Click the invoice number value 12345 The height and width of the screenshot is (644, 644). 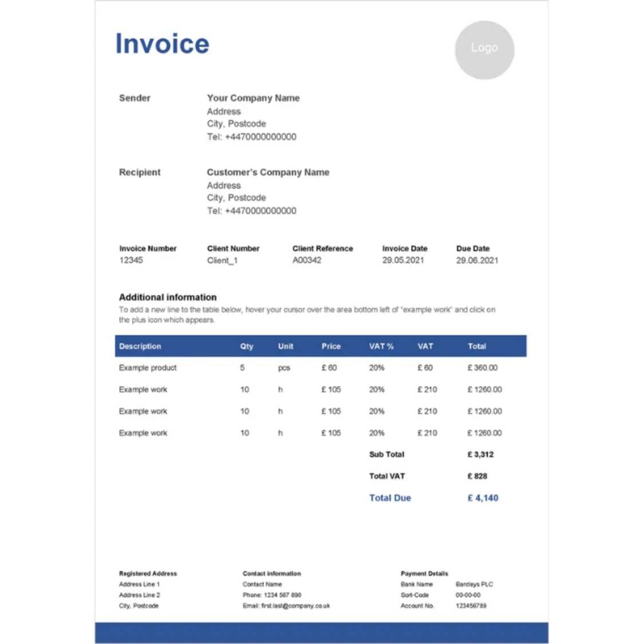[131, 260]
